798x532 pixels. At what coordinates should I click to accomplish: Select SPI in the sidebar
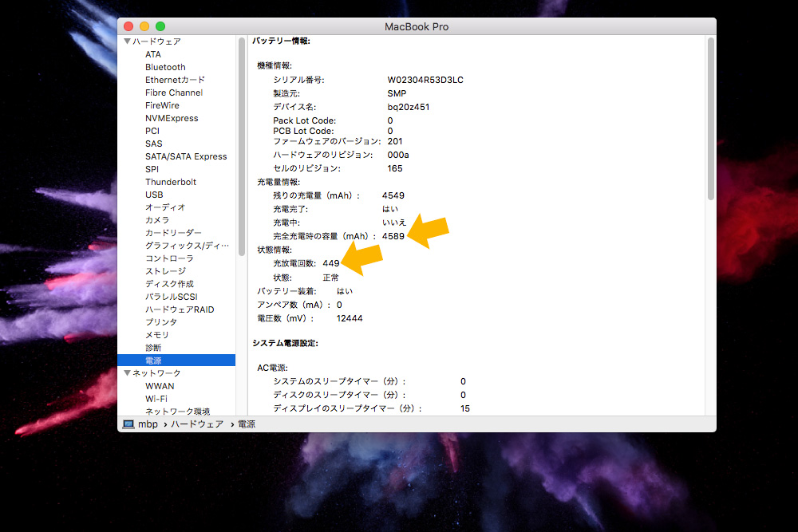152,169
